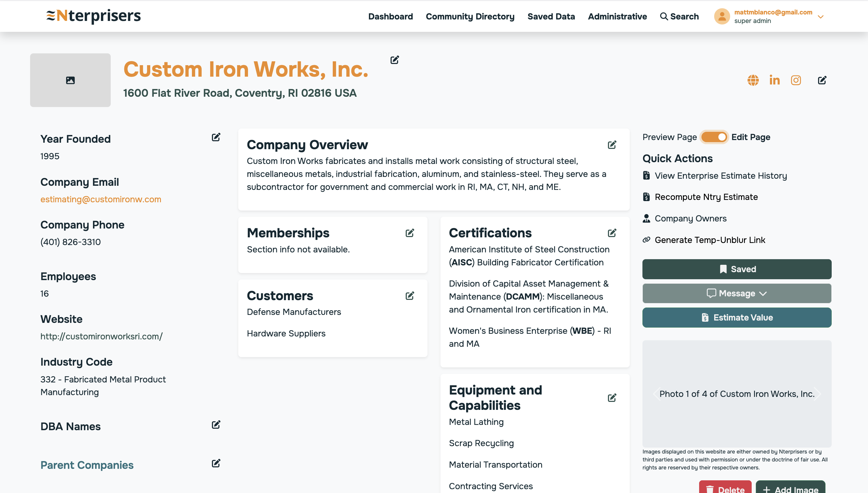Edit company name pencil icon
Image resolution: width=868 pixels, height=493 pixels.
(x=394, y=60)
